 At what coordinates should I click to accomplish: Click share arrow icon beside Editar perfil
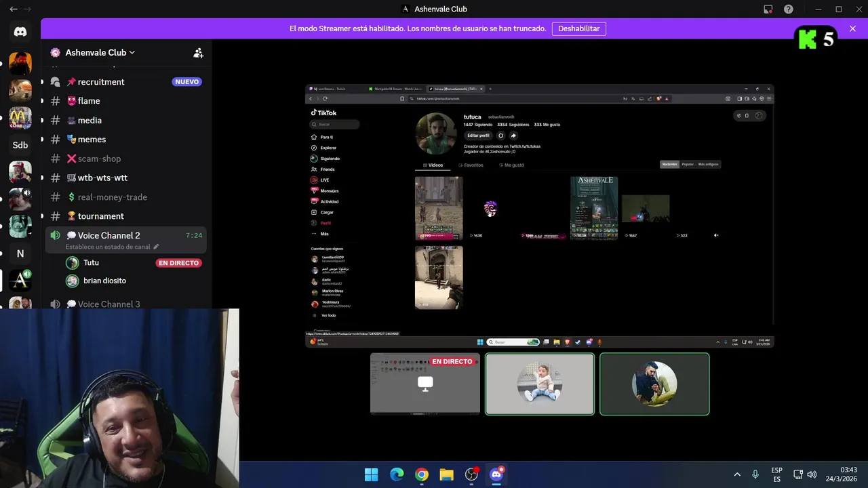(513, 136)
